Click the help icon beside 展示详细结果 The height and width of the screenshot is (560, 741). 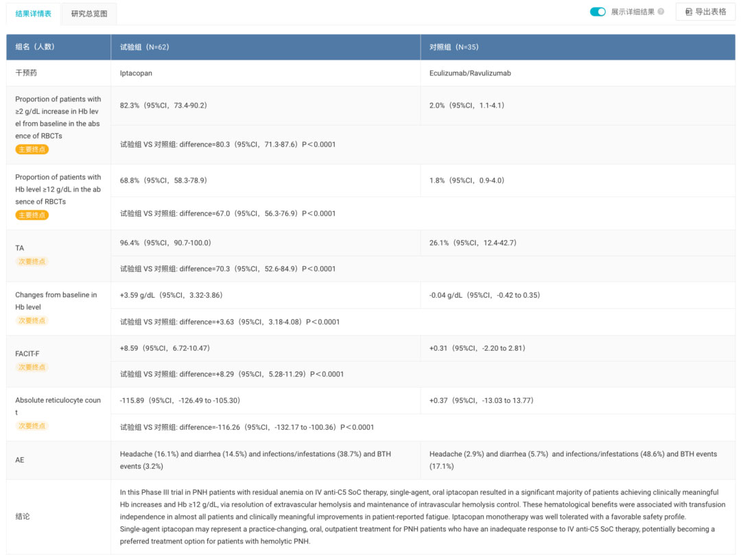point(661,12)
